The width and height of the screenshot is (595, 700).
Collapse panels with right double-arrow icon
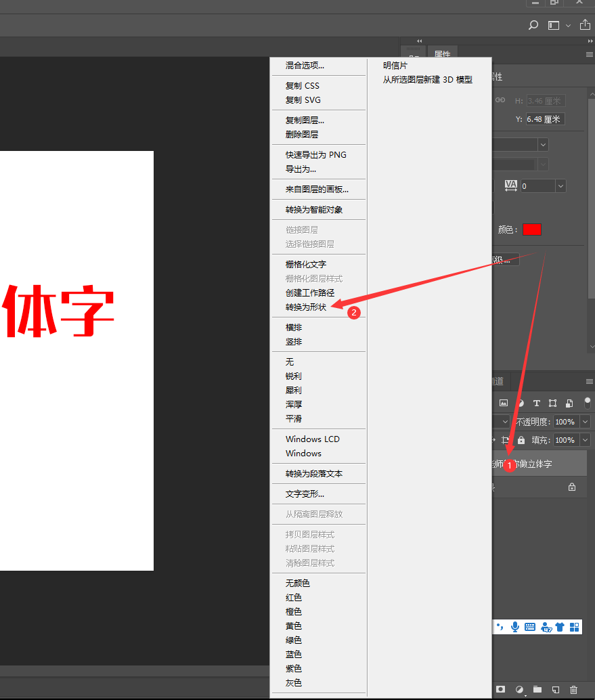[590, 41]
